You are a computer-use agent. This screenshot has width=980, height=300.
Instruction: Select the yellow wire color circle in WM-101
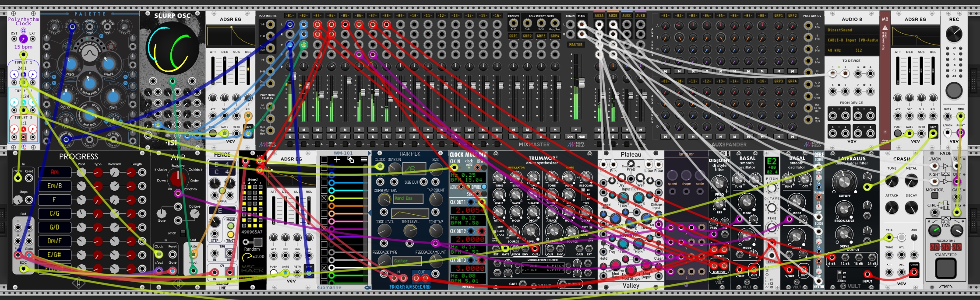click(332, 198)
